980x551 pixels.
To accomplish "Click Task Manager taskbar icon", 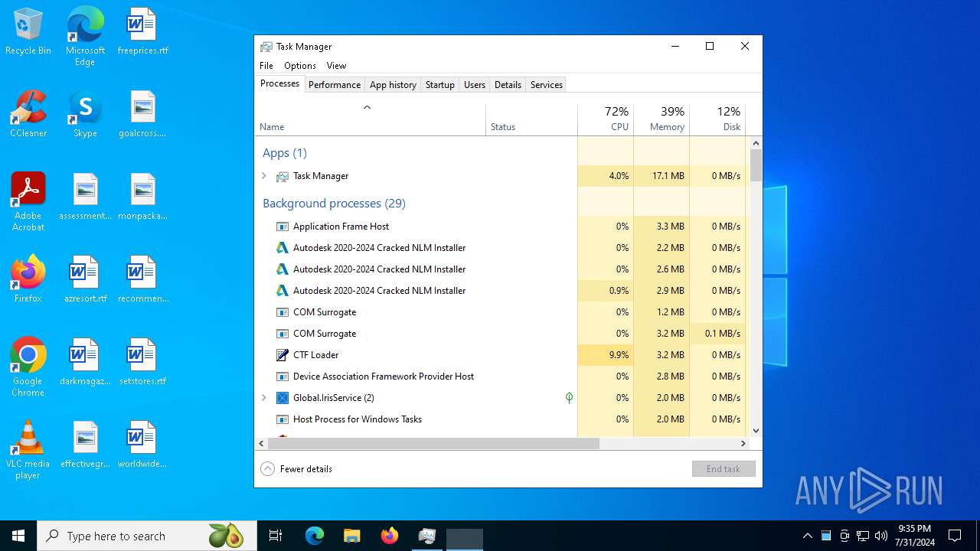I will pyautogui.click(x=426, y=536).
